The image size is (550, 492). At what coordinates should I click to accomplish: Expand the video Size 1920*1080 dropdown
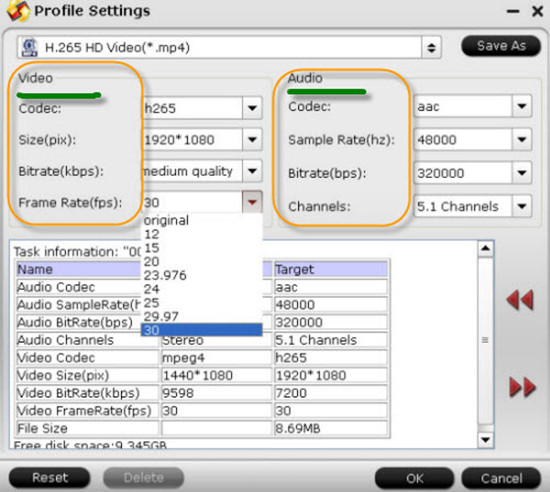tap(252, 140)
